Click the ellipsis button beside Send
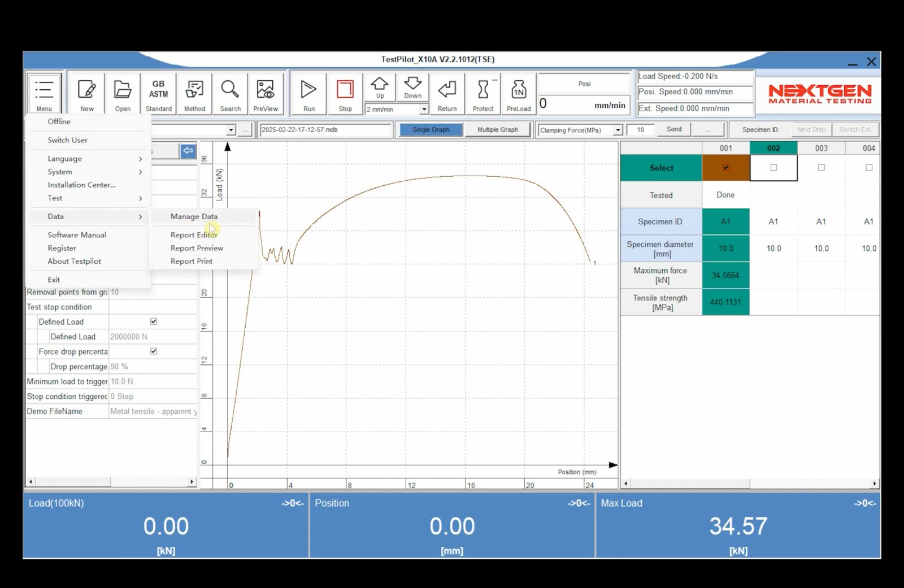904x588 pixels. click(x=708, y=129)
